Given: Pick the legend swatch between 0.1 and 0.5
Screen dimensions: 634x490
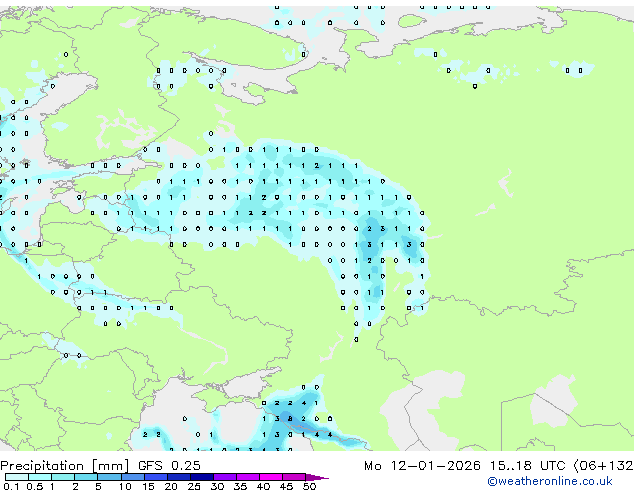Looking at the screenshot, I should [x=17, y=477].
